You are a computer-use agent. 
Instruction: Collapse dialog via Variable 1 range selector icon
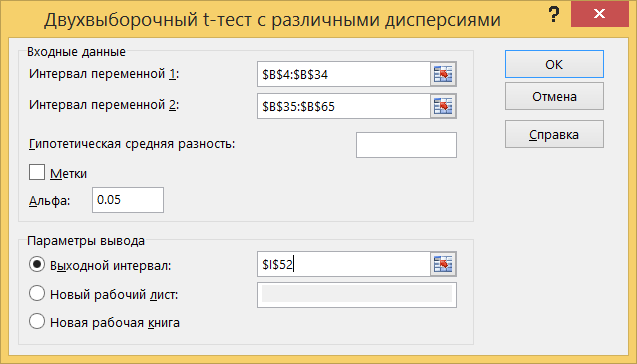tap(443, 74)
